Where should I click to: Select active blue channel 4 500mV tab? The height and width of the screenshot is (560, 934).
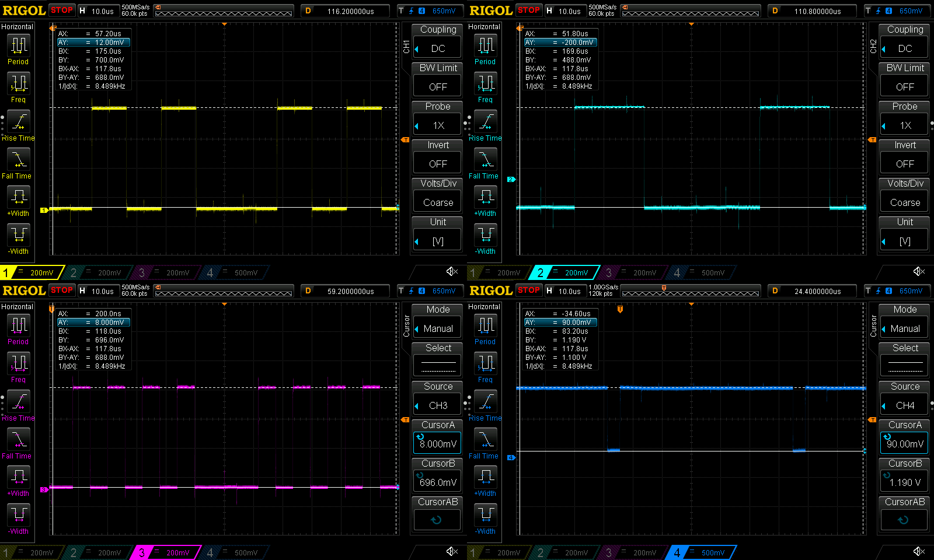(702, 552)
